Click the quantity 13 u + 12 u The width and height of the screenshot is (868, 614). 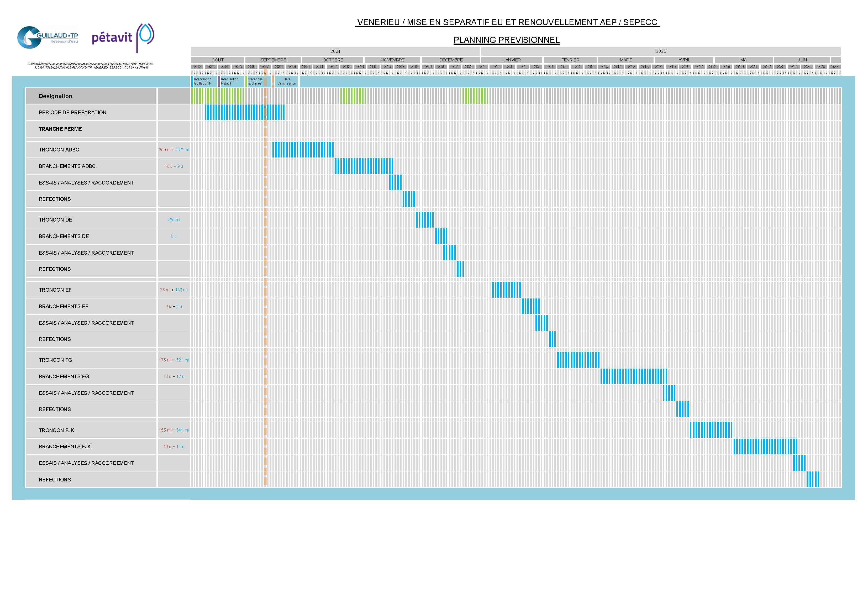tap(173, 377)
